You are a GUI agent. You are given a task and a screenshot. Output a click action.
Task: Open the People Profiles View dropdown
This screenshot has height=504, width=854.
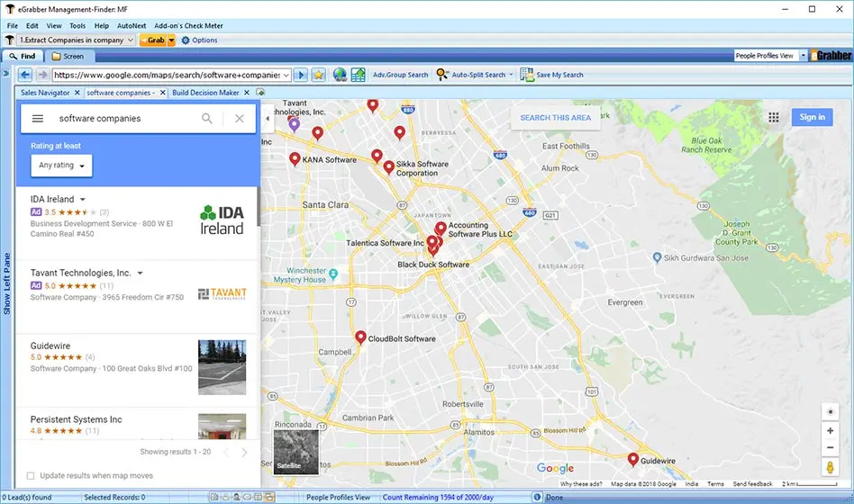(x=803, y=56)
